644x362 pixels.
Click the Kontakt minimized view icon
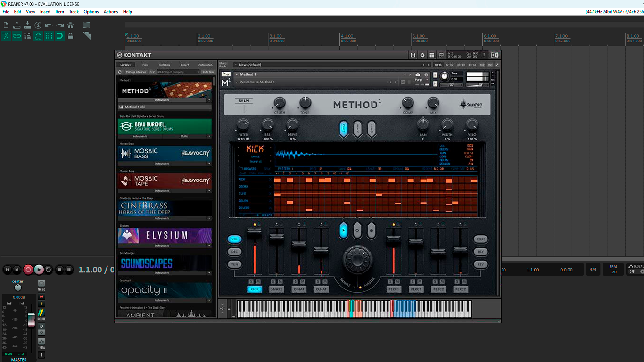point(441,55)
